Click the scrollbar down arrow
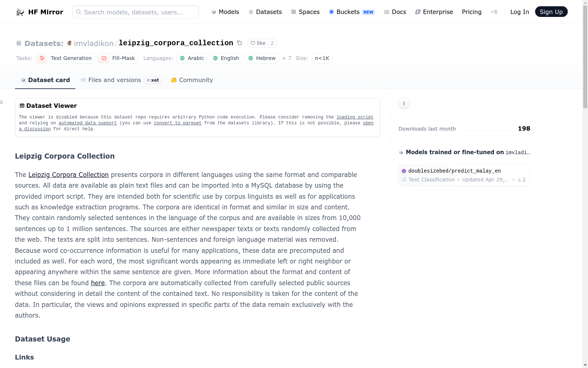The width and height of the screenshot is (588, 368). 585,365
